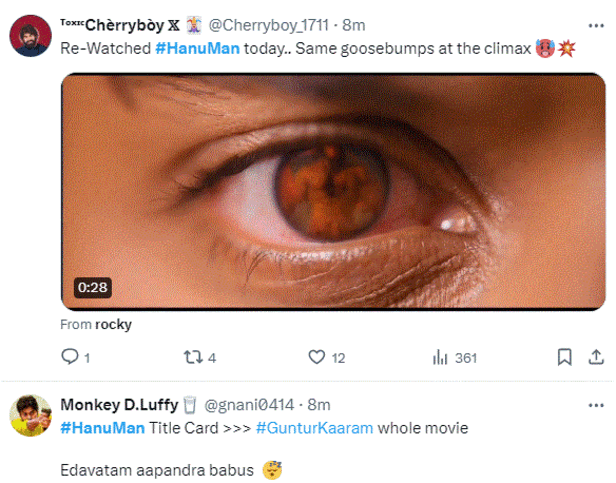Open video source "rocky" profile link
The width and height of the screenshot is (616, 483).
pyautogui.click(x=113, y=325)
